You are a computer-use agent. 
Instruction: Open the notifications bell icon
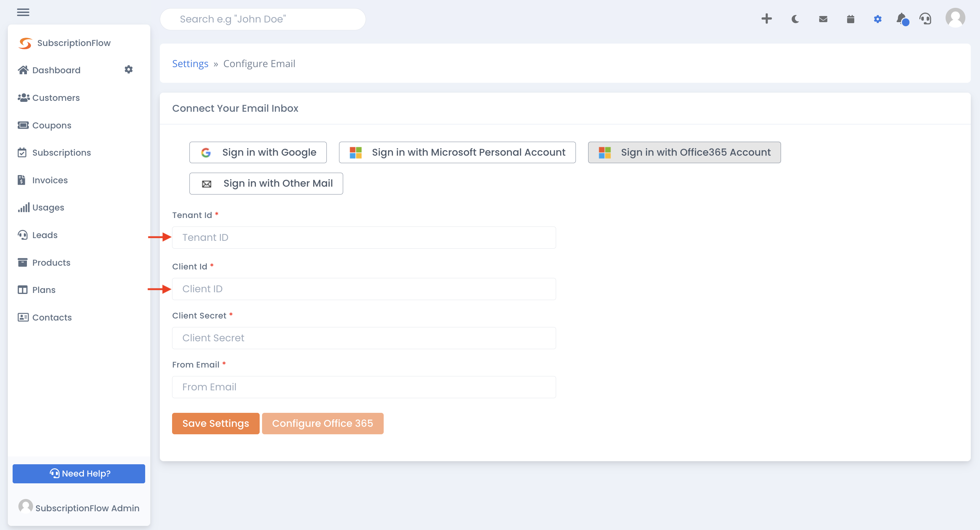902,19
